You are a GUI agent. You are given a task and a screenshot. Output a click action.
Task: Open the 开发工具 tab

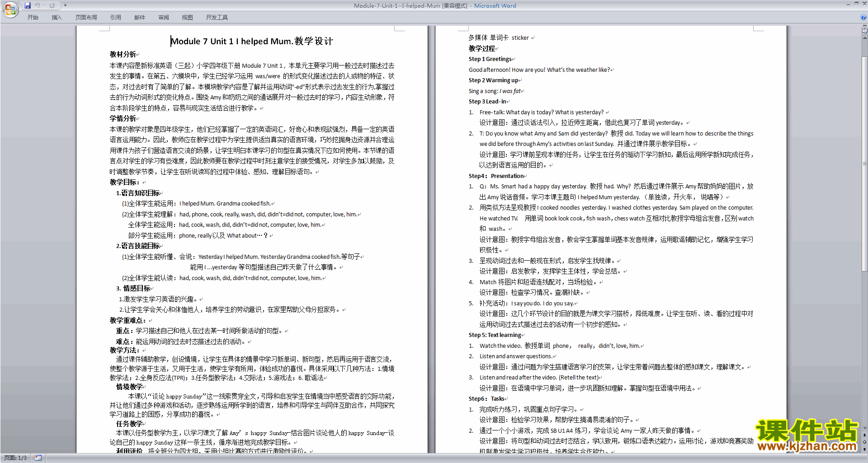point(217,17)
